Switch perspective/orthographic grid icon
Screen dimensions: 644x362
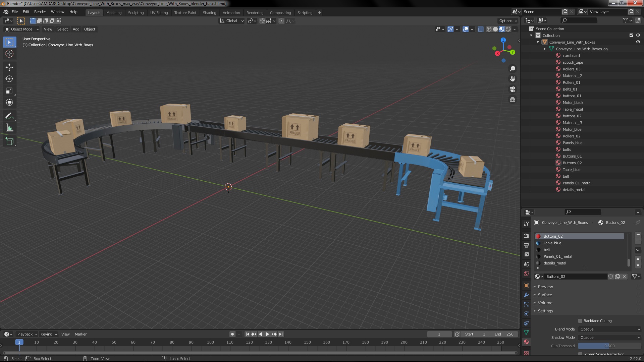[x=513, y=100]
